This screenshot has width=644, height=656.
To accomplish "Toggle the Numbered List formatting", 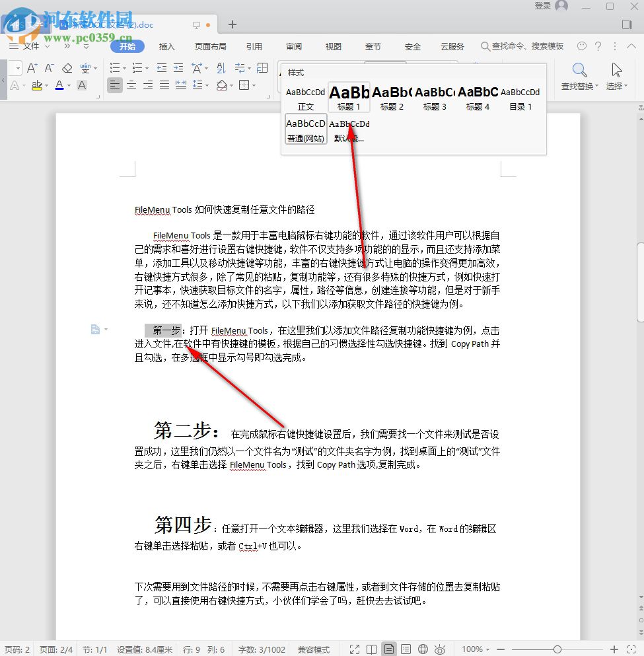I will click(x=137, y=67).
